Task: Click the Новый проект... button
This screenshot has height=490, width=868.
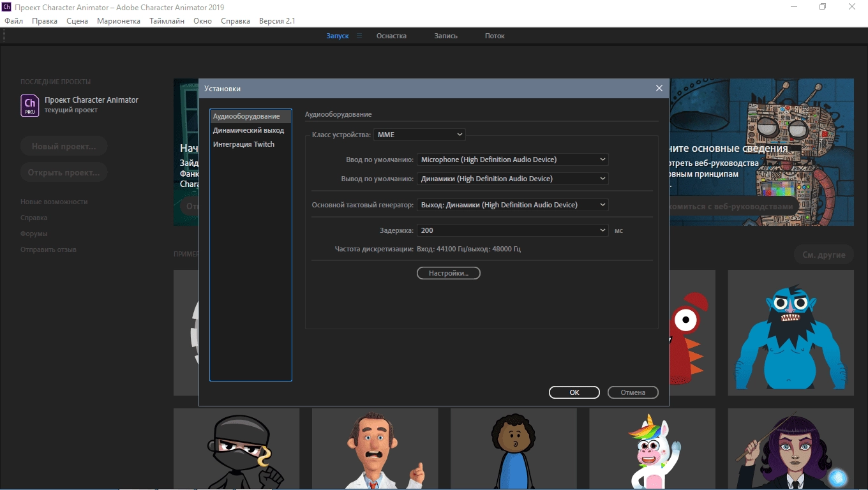Action: click(64, 146)
